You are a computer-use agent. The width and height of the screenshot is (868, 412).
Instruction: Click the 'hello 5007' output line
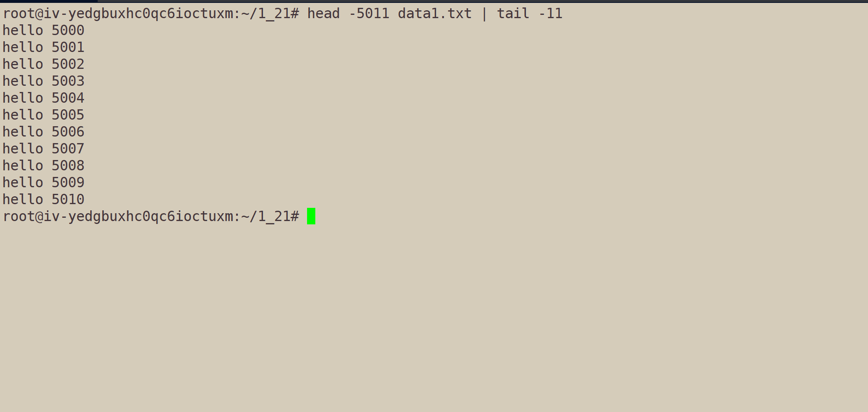coord(43,149)
